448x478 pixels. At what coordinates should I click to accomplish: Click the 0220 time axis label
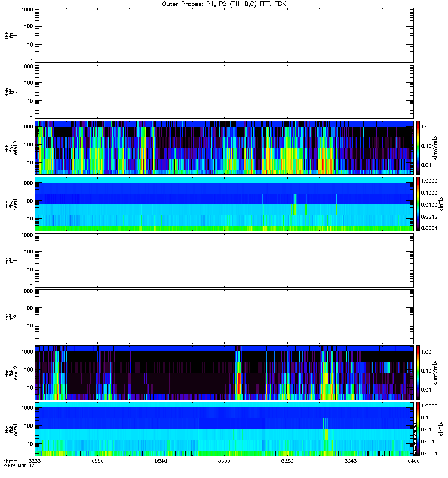pos(97,461)
